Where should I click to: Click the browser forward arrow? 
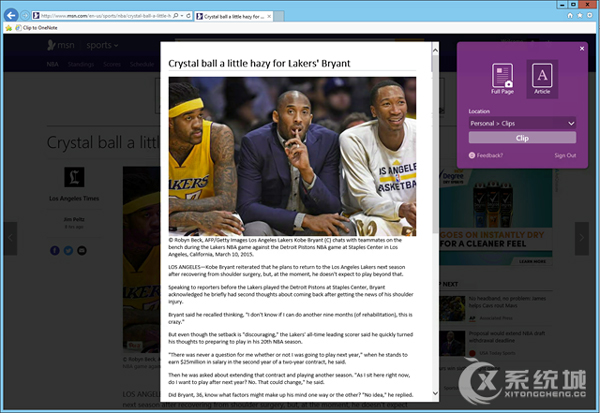pos(25,15)
